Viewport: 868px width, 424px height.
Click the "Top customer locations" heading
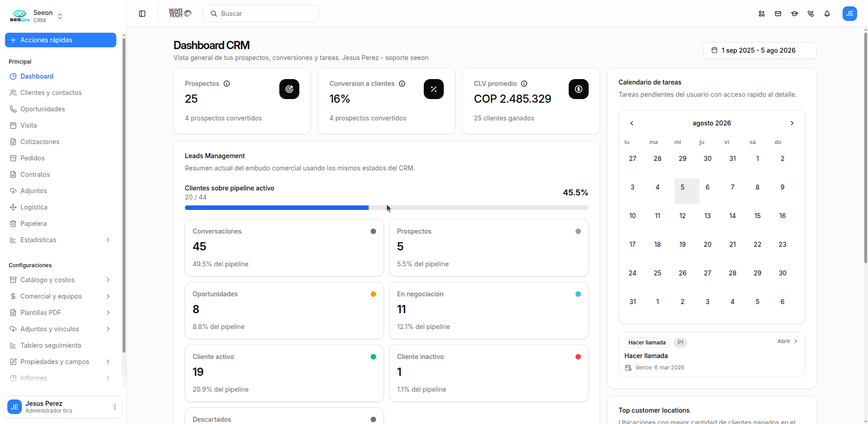tap(654, 410)
